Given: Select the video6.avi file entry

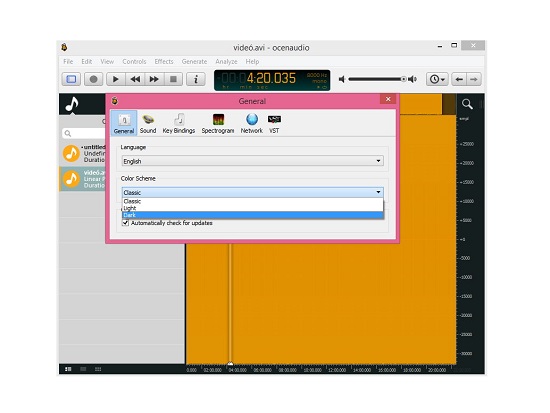Looking at the screenshot, I should 83,179.
